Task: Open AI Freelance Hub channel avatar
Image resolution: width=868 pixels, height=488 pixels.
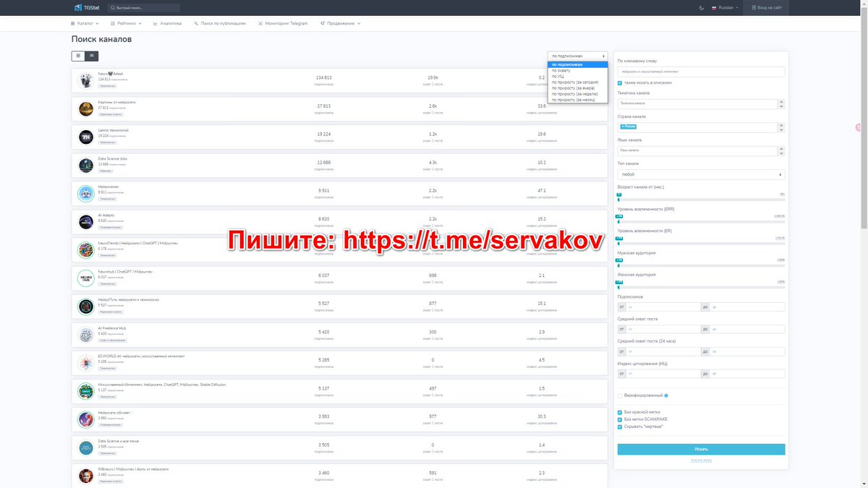Action: click(x=86, y=335)
